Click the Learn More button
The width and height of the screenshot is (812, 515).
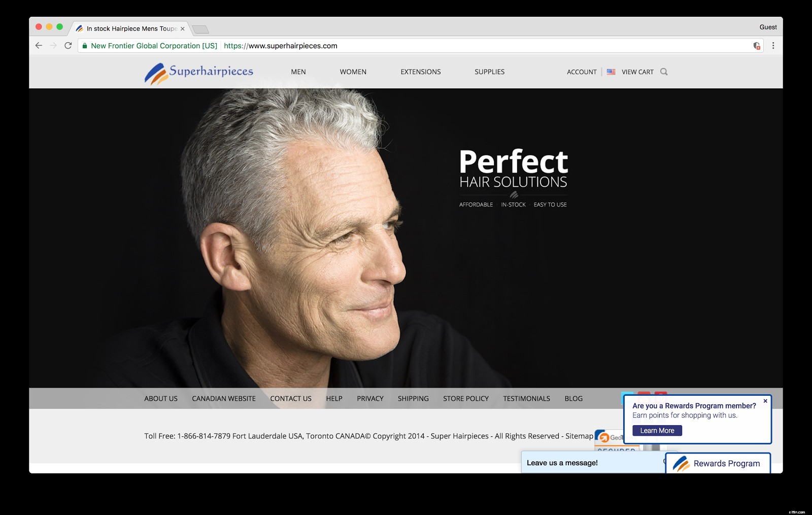[657, 430]
